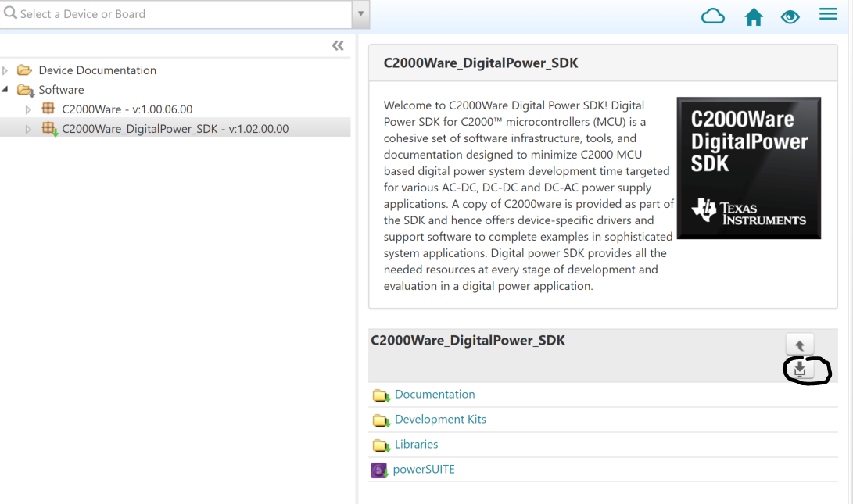The height and width of the screenshot is (504, 853).
Task: Open the Libraries link
Action: pos(415,445)
